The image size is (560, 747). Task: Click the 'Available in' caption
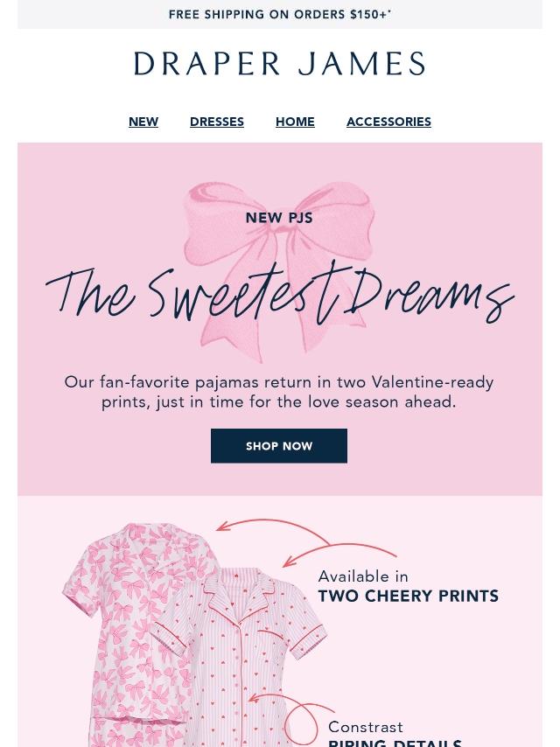pyautogui.click(x=363, y=576)
